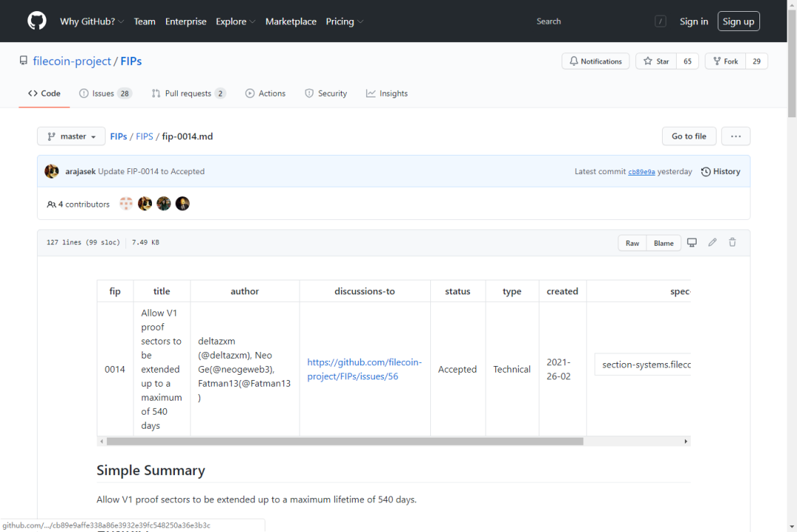Click the second contributor avatar
797x532 pixels.
tap(145, 204)
